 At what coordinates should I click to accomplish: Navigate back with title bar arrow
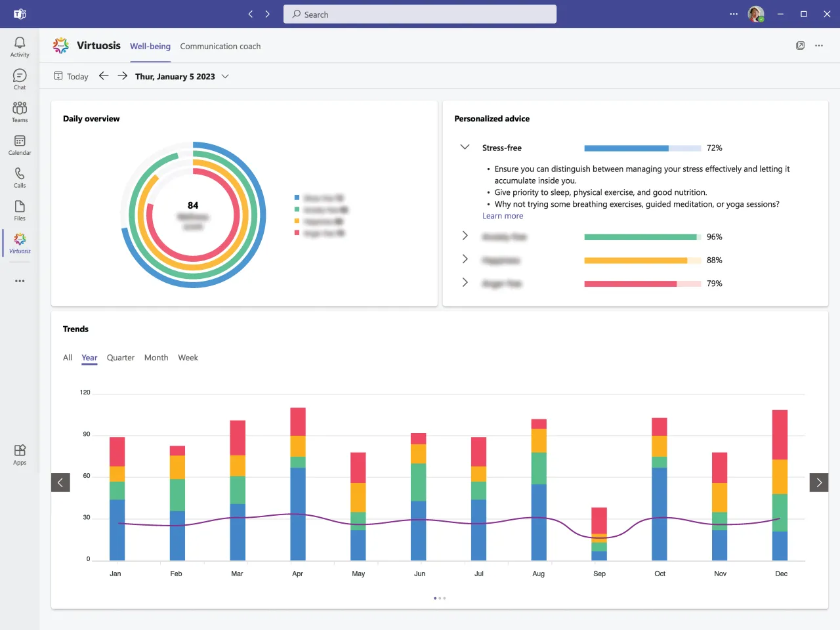pos(251,14)
